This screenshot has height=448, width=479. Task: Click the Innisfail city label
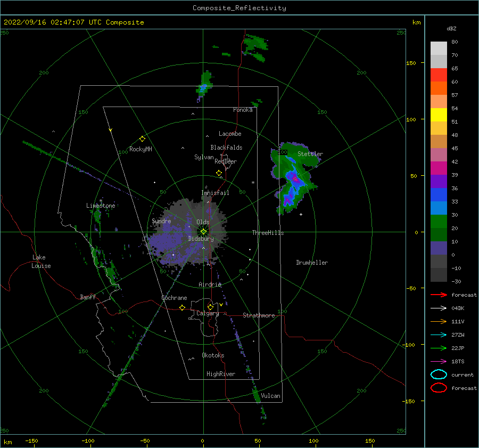point(215,193)
